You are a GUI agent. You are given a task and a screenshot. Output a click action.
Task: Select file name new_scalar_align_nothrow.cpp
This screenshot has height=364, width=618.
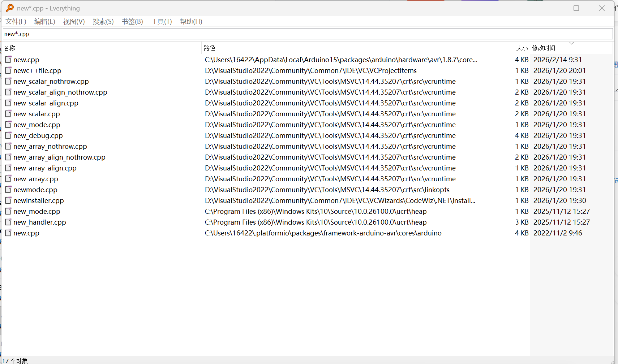tap(60, 92)
